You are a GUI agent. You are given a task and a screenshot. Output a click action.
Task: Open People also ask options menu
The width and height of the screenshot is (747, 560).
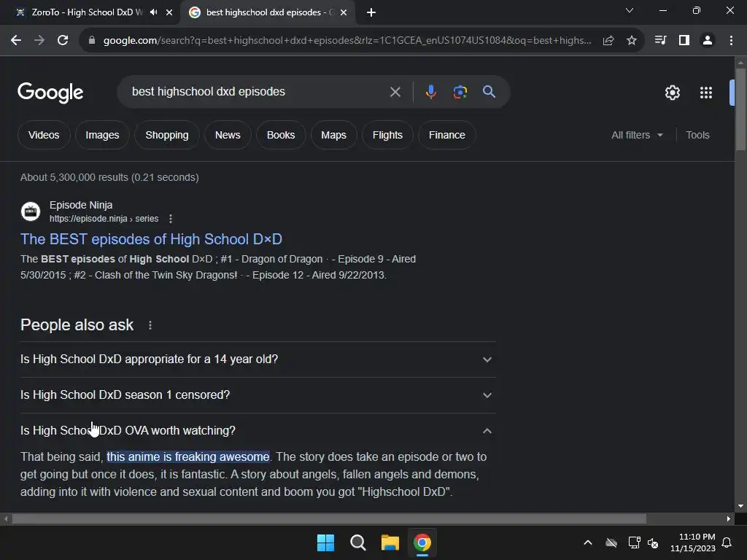(150, 325)
